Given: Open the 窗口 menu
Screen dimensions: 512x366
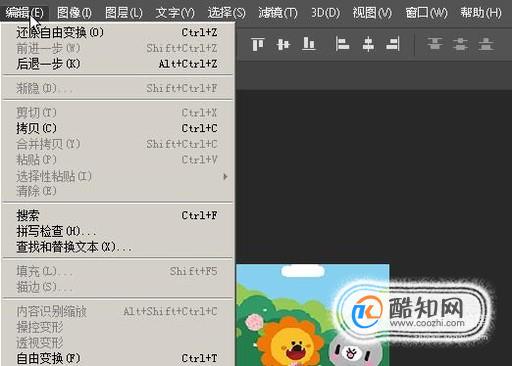Looking at the screenshot, I should (426, 13).
